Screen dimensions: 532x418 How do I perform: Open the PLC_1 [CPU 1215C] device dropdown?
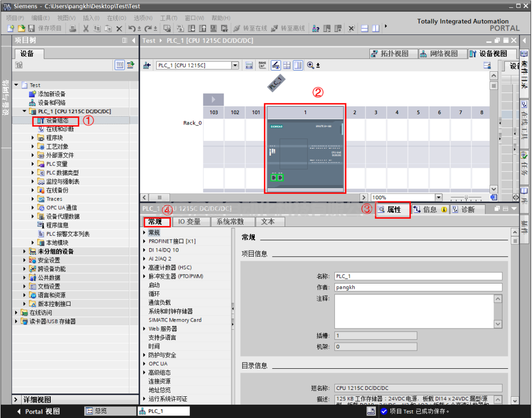[x=234, y=64]
